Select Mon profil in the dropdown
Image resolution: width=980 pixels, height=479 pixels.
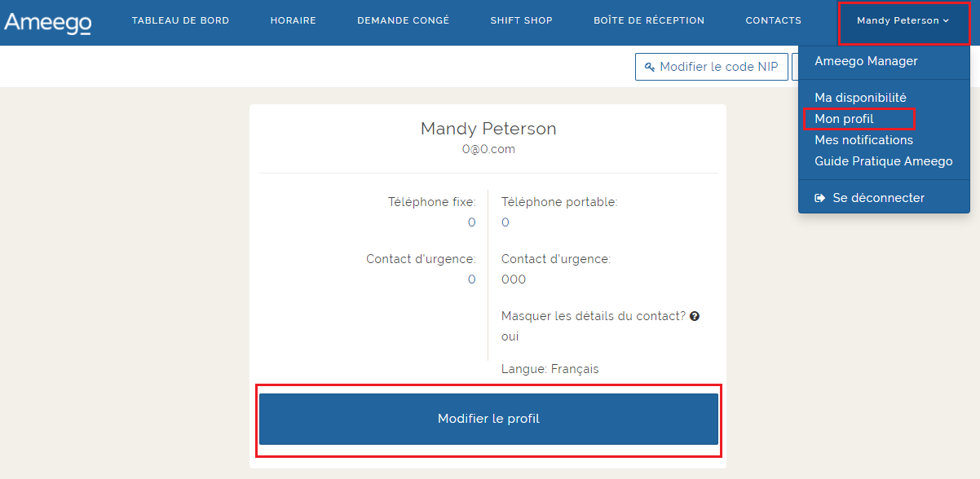844,119
